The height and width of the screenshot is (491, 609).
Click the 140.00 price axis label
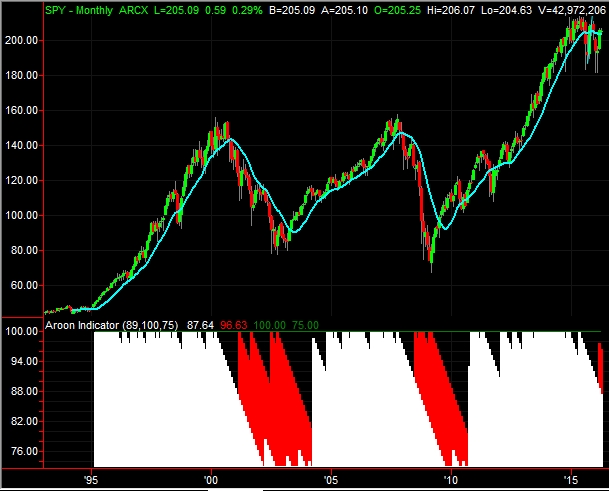(x=21, y=145)
